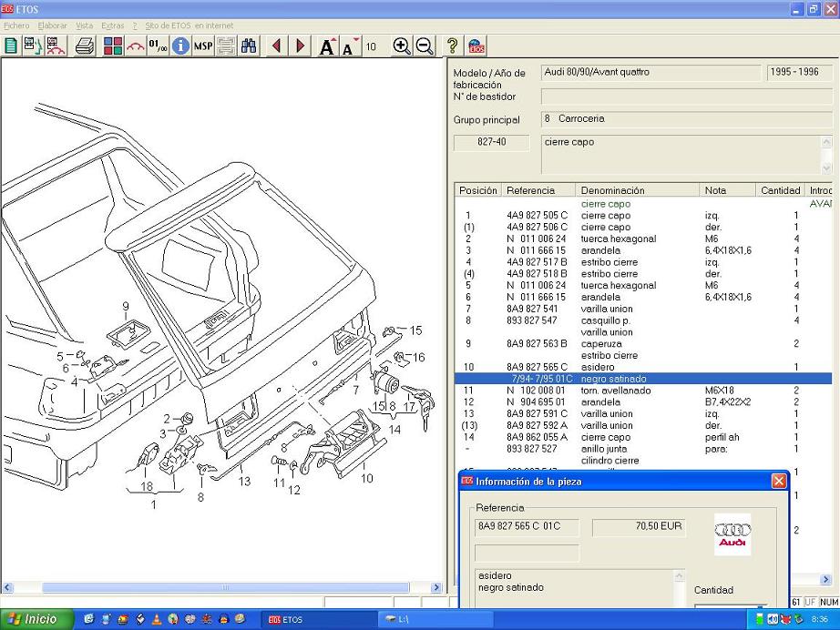Viewport: 840px width, 630px height.
Task: Select part row '4A9 827 517 B'
Action: pos(643,262)
